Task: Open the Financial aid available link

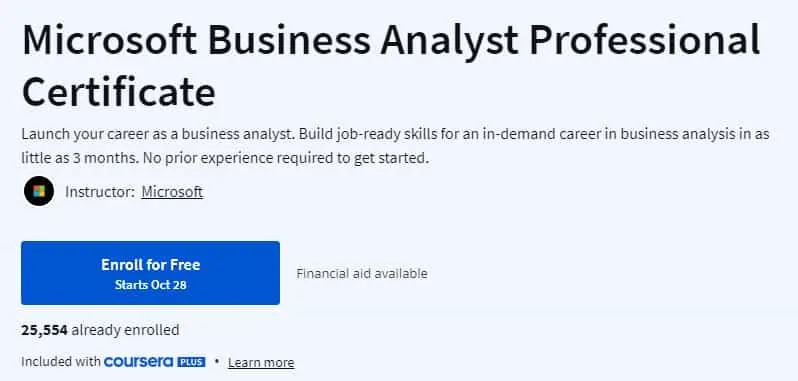Action: pyautogui.click(x=362, y=274)
